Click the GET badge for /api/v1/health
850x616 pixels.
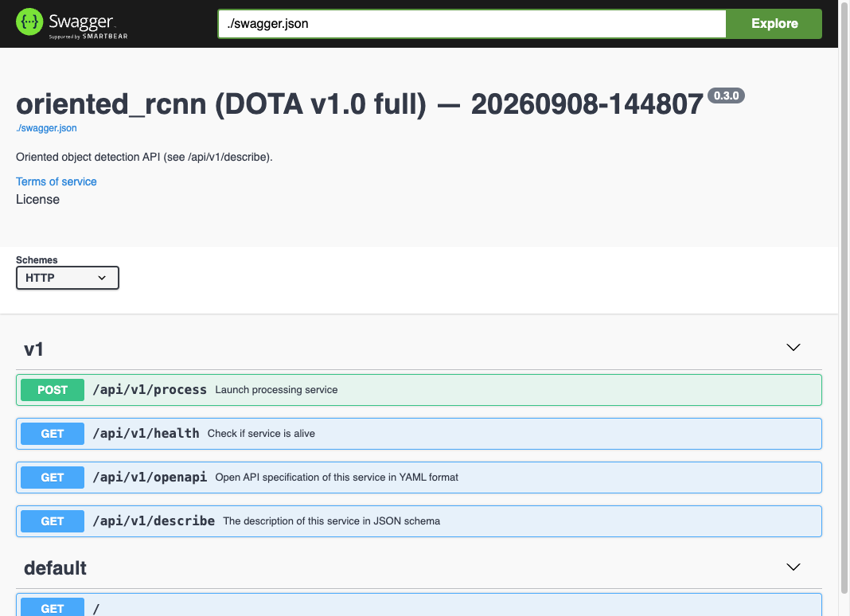click(53, 434)
